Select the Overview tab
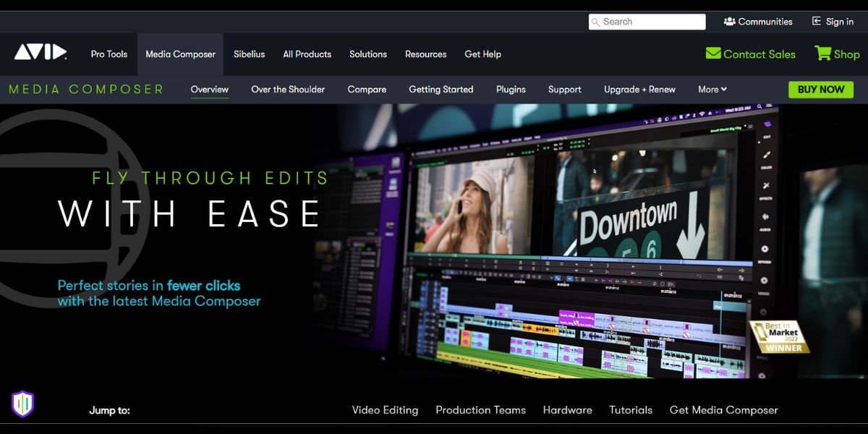Screen dimensions: 868x434 [210, 90]
